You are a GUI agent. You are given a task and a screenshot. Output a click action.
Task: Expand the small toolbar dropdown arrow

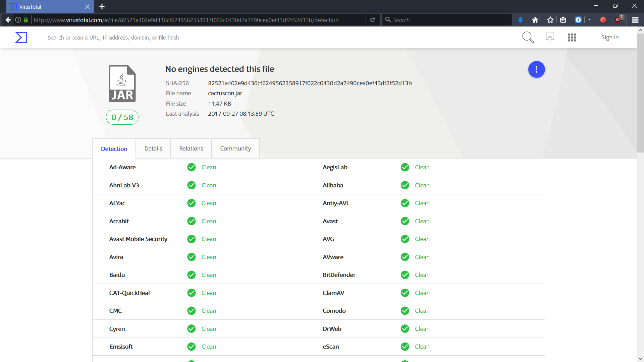pos(589,20)
